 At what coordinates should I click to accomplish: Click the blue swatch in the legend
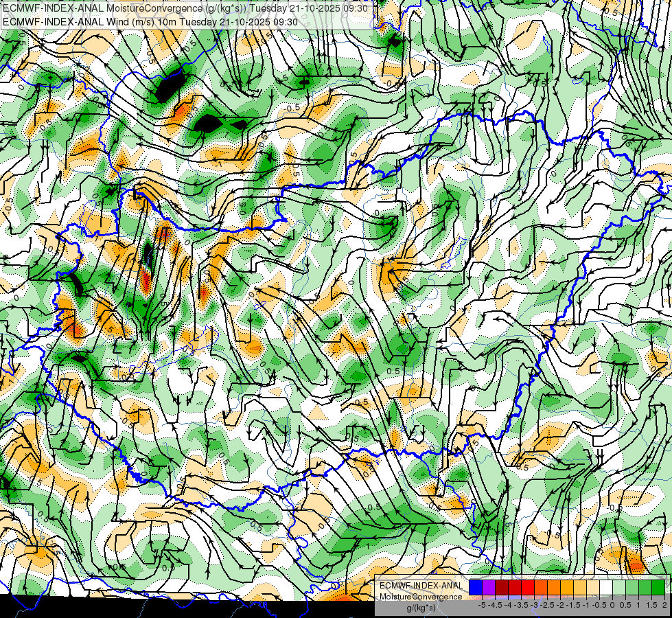click(x=476, y=587)
